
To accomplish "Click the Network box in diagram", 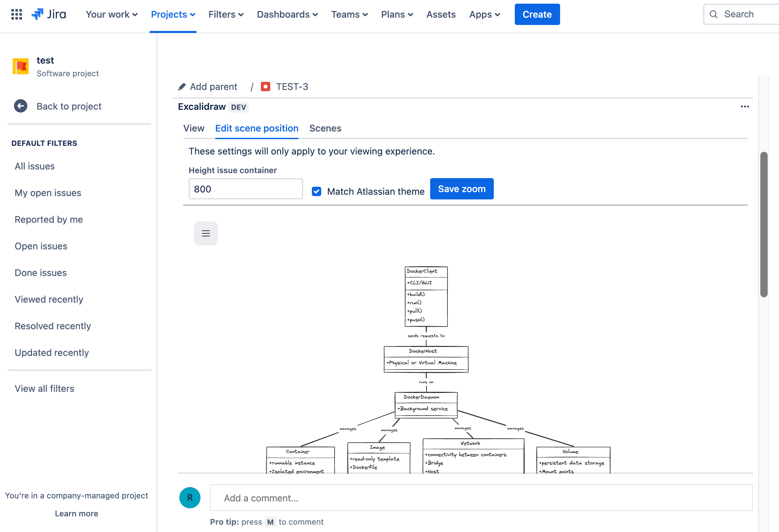I will (473, 456).
